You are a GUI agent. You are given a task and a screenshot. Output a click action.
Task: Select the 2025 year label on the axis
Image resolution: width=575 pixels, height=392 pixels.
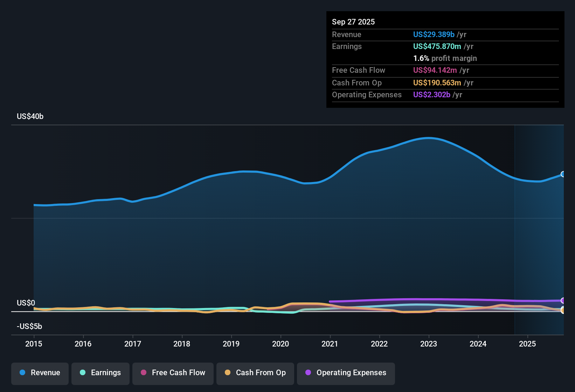pos(528,344)
